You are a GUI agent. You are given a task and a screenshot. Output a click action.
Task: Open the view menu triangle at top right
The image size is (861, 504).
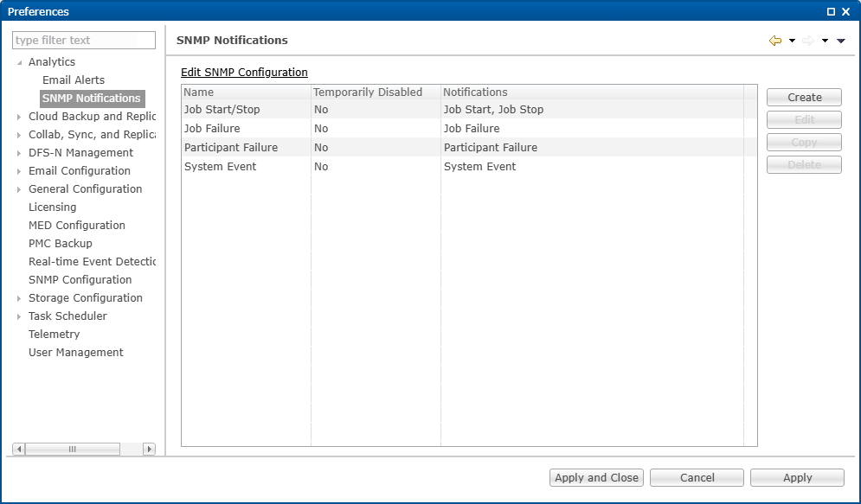[841, 41]
